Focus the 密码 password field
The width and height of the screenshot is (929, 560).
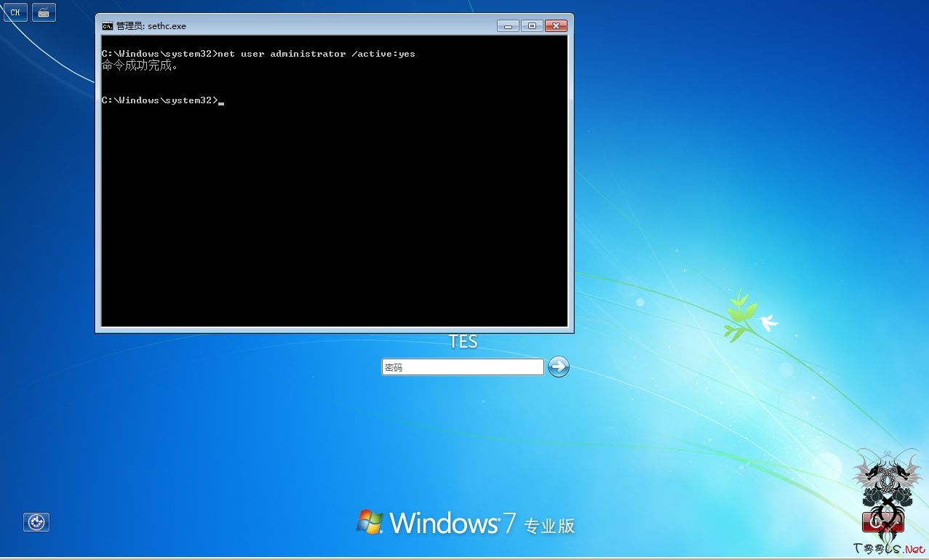coord(463,367)
